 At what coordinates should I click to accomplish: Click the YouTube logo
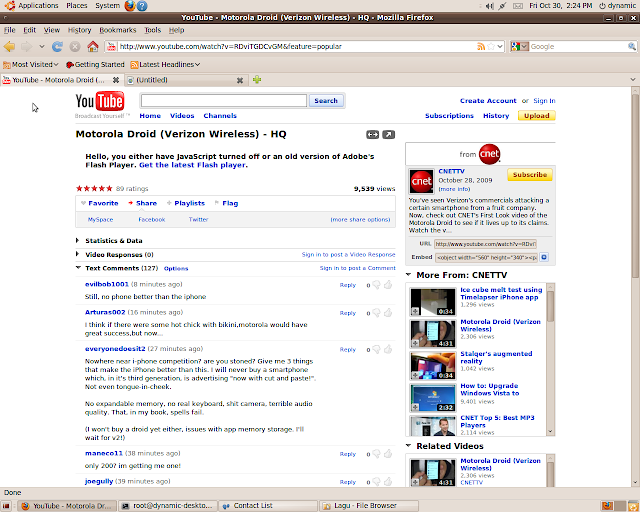click(x=100, y=101)
